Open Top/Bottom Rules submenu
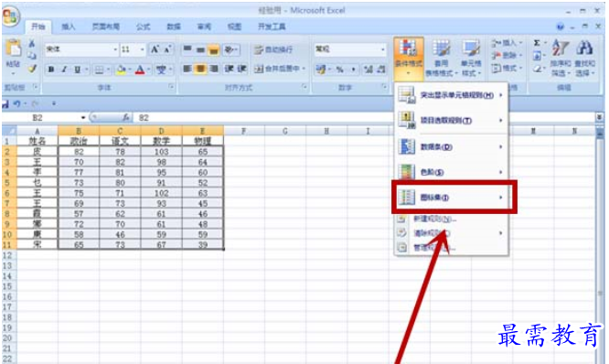Screen dimensions: 609x364 452,121
